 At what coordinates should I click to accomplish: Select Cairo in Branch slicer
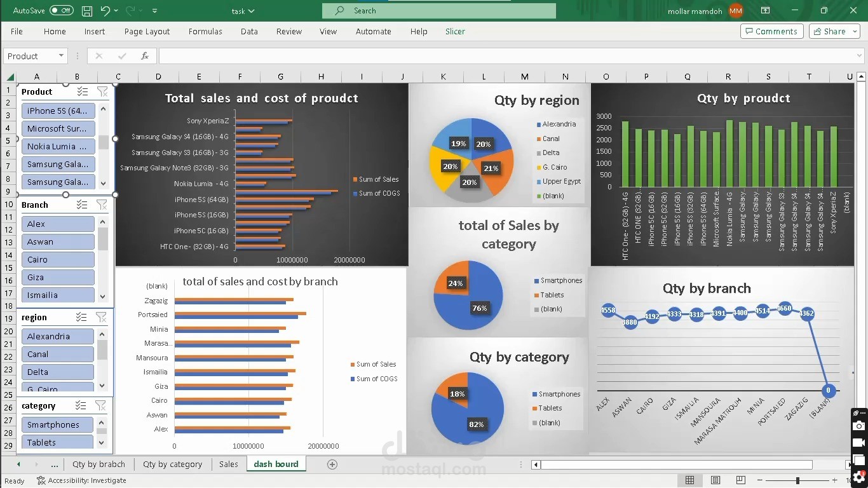tap(58, 259)
